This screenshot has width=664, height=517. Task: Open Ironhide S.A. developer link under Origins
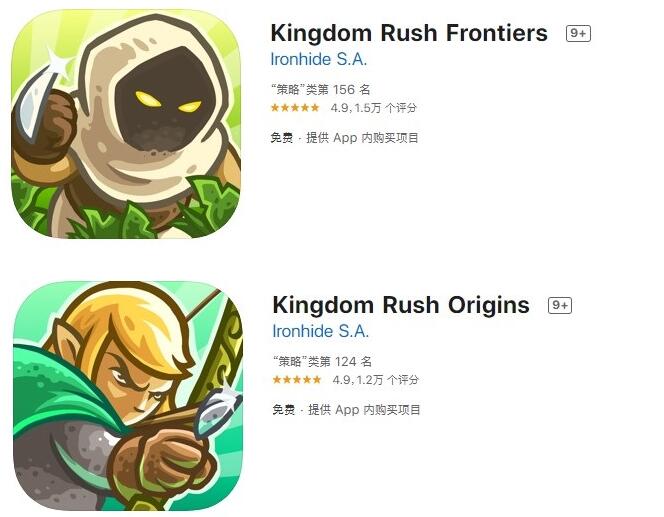pyautogui.click(x=321, y=331)
